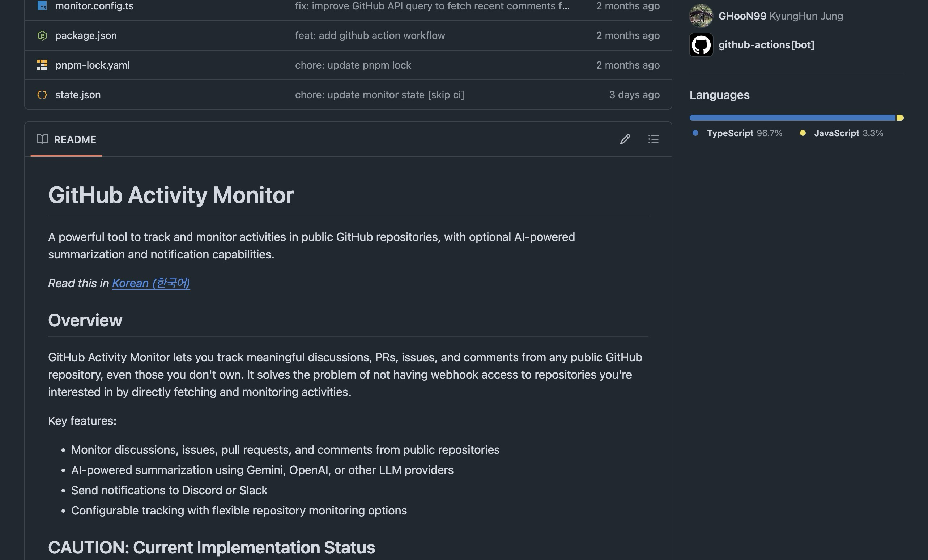Click the Node icon beside package.json
928x560 pixels.
42,35
